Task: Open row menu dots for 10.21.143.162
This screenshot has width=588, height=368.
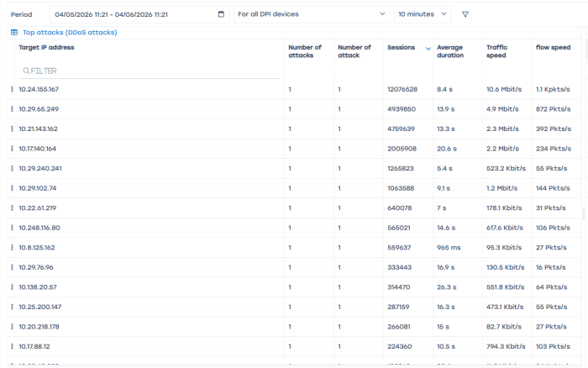Action: [12, 129]
